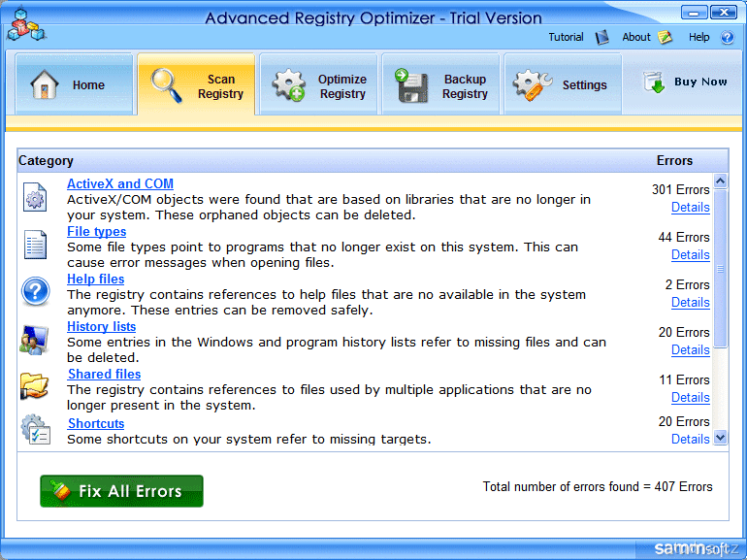Switch to Scan Registry tab
Image resolution: width=747 pixels, height=560 pixels.
(196, 84)
